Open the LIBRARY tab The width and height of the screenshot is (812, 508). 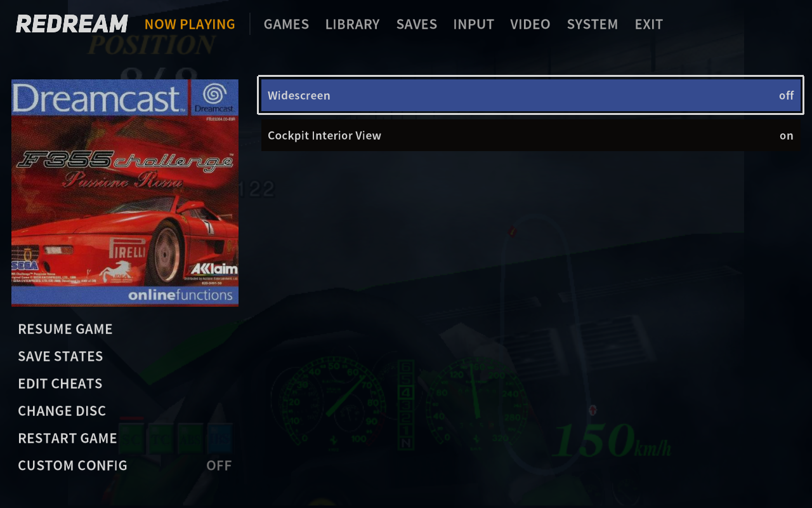tap(352, 24)
